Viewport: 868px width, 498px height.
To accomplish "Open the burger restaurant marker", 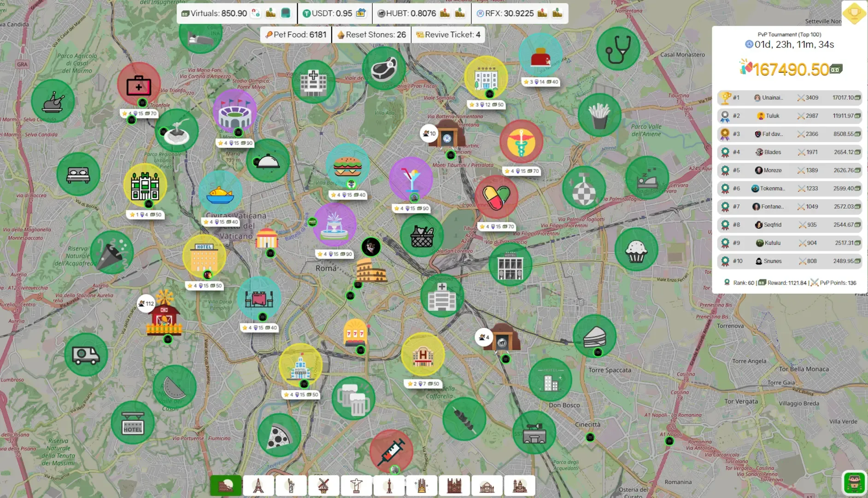I will pos(347,165).
